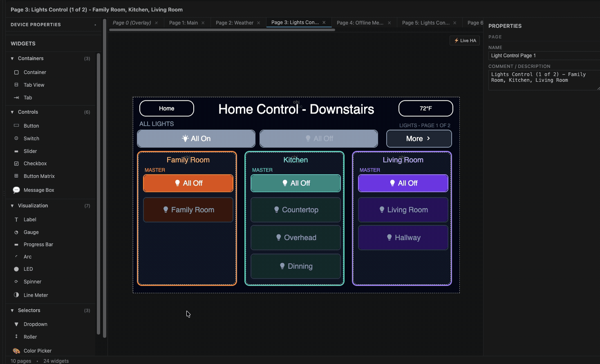Click teal Kitchen All Off master button
The width and height of the screenshot is (600, 364).
click(x=296, y=183)
